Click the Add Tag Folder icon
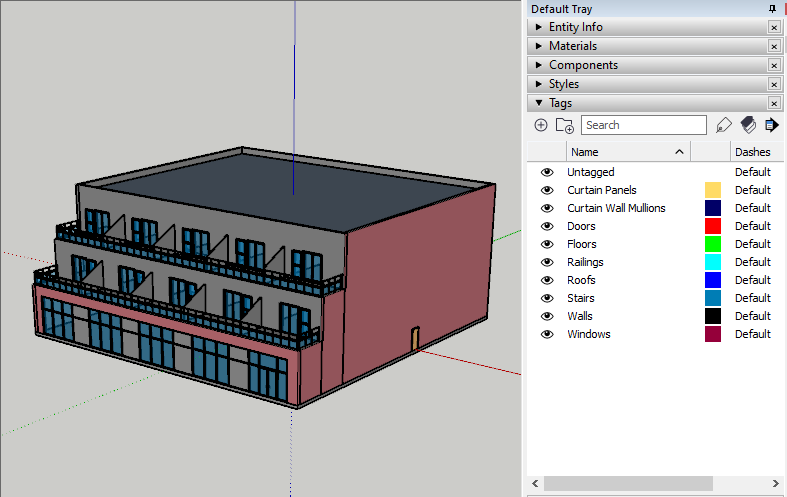Viewport: 787px width, 497px height. (565, 125)
